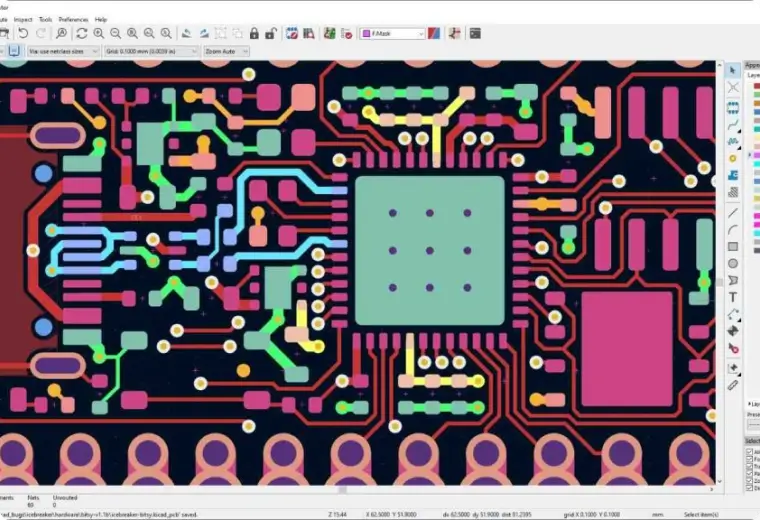Toggle the Tracks selection filter checkbox
Screen dimensions: 760x520
[x=750, y=466]
